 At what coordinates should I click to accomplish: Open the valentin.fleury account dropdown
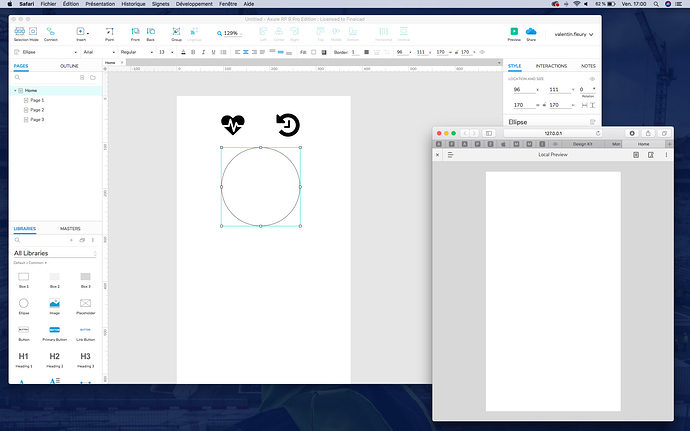tap(574, 35)
